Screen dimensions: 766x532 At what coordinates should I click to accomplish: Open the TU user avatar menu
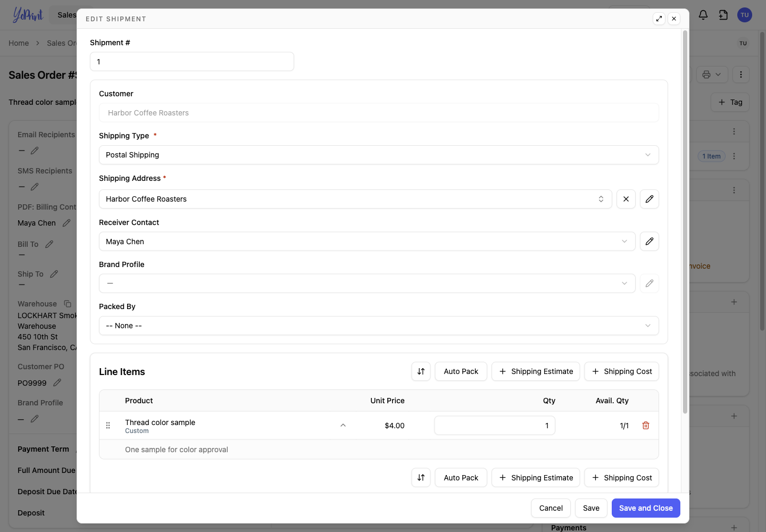pos(745,15)
